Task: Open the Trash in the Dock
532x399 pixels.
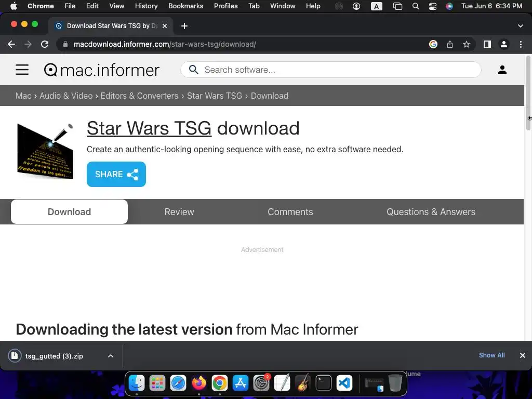Action: pyautogui.click(x=395, y=383)
